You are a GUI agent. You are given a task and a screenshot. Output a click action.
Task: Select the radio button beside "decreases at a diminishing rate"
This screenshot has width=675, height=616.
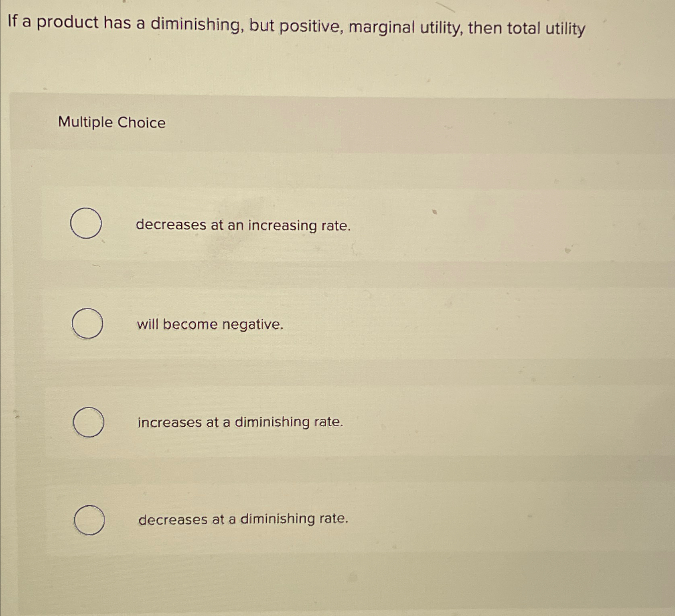coord(89,519)
